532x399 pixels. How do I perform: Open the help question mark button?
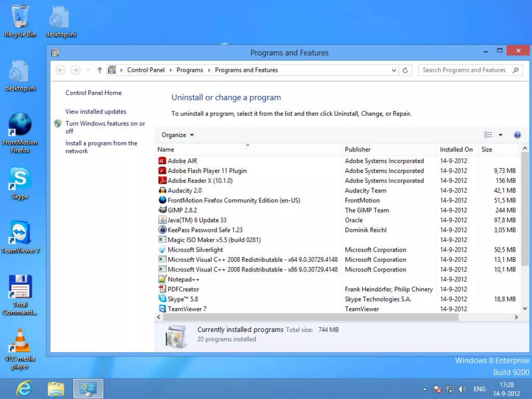[x=517, y=135]
